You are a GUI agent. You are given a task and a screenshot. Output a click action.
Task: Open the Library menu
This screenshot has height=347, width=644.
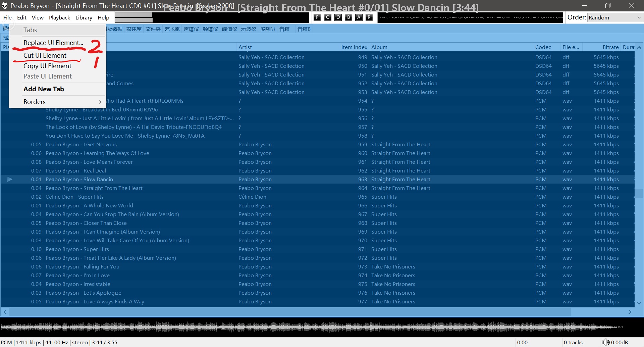coord(84,17)
